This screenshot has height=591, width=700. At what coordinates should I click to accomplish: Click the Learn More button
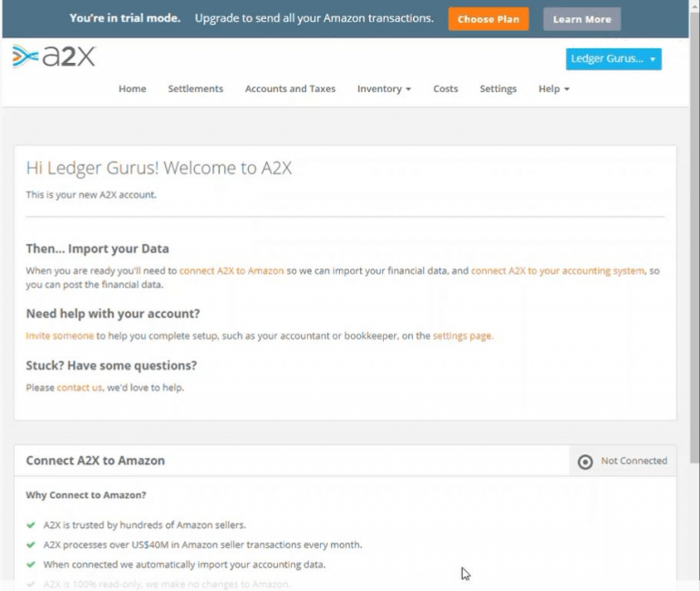[582, 19]
